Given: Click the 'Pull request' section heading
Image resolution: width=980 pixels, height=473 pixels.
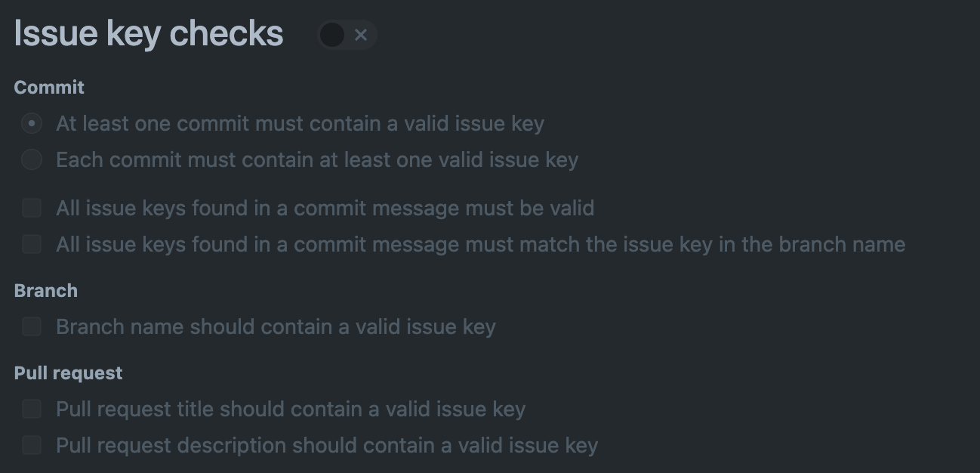Looking at the screenshot, I should click(x=68, y=373).
